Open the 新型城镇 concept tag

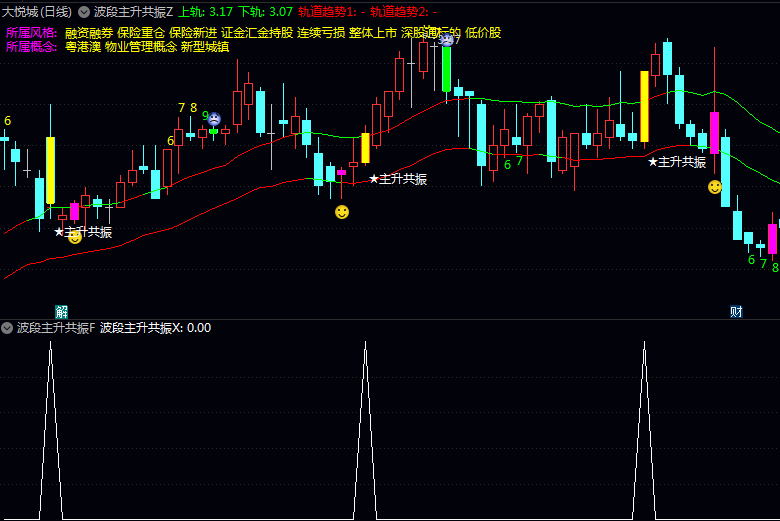[x=205, y=47]
